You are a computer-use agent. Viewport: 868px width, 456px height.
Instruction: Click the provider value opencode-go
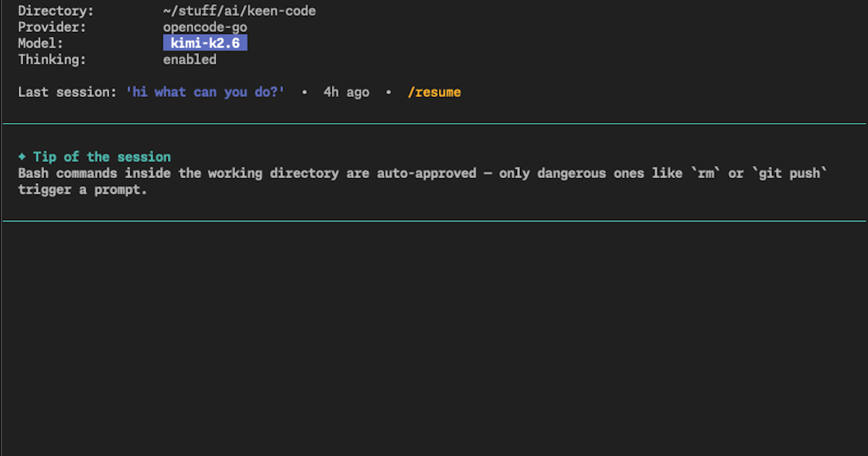[205, 28]
